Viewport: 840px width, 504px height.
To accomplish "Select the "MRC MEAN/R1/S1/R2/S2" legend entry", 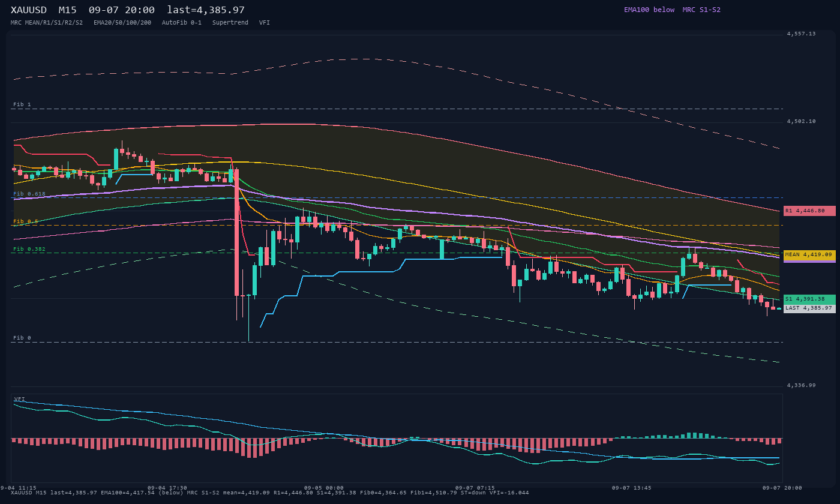I will (47, 23).
